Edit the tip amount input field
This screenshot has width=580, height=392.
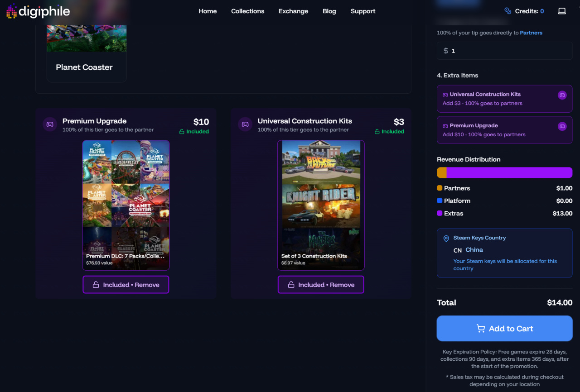[x=504, y=51]
